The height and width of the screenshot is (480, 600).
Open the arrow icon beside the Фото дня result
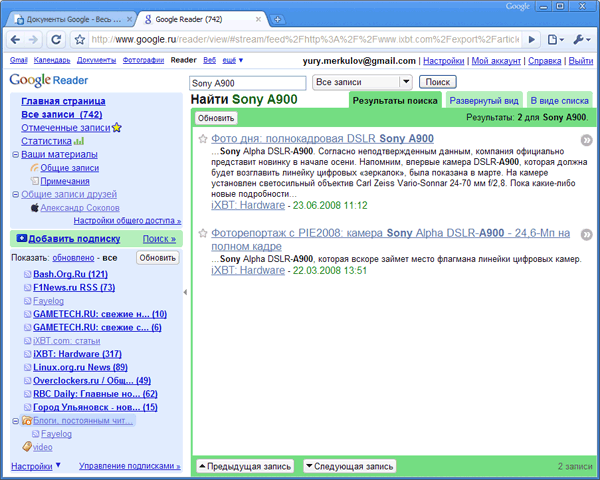(x=587, y=140)
